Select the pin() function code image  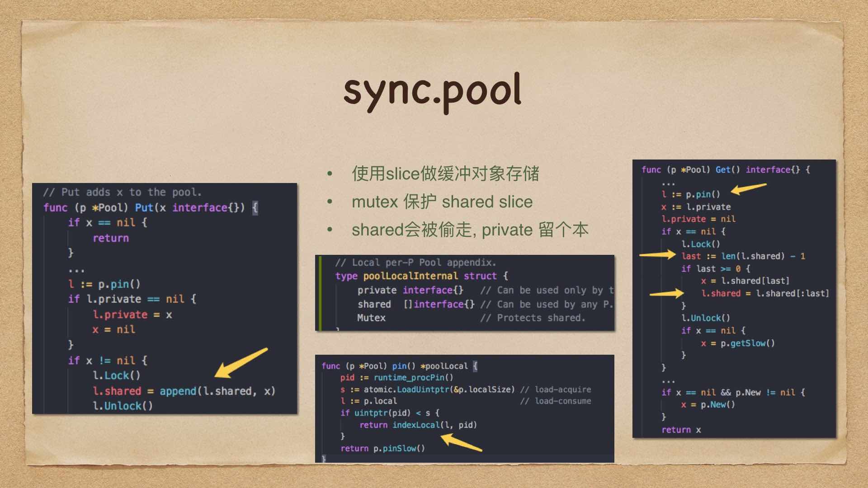click(465, 408)
